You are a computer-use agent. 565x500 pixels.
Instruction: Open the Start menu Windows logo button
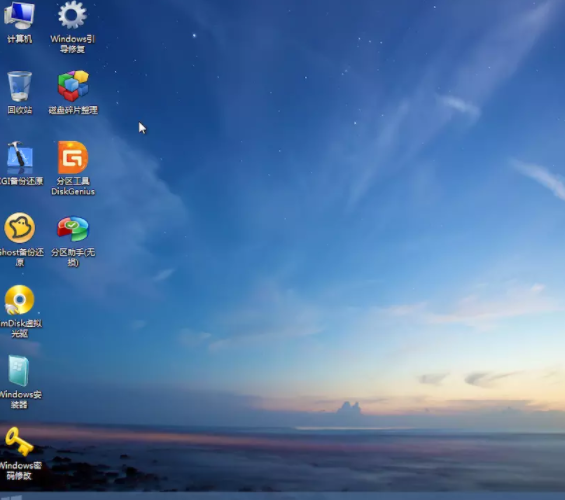tap(12, 497)
